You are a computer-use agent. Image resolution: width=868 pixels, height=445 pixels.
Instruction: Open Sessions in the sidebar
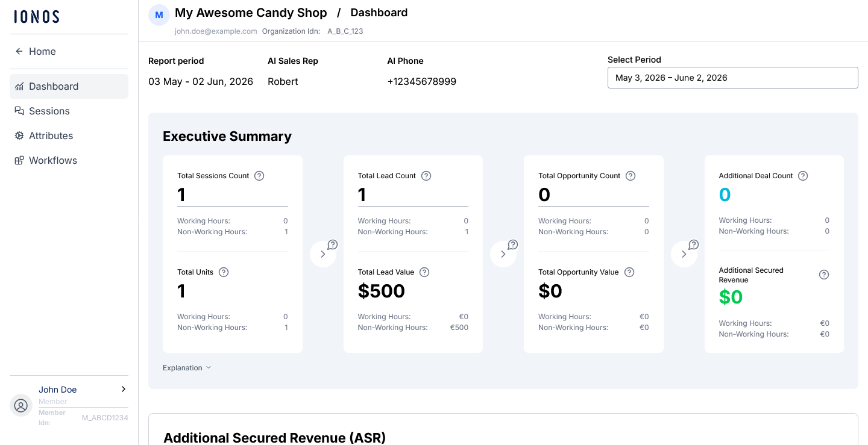(x=69, y=111)
